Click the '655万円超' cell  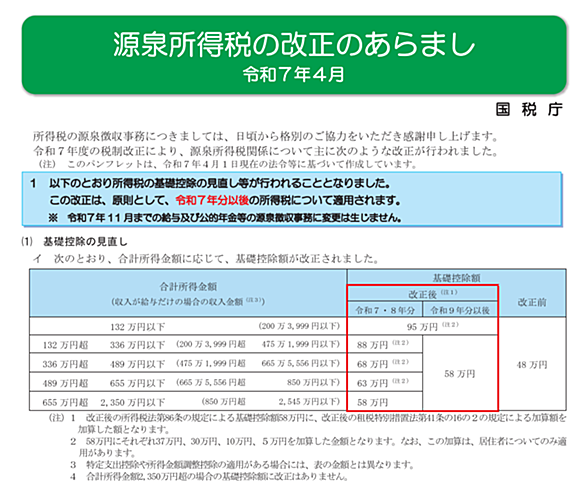tap(65, 403)
